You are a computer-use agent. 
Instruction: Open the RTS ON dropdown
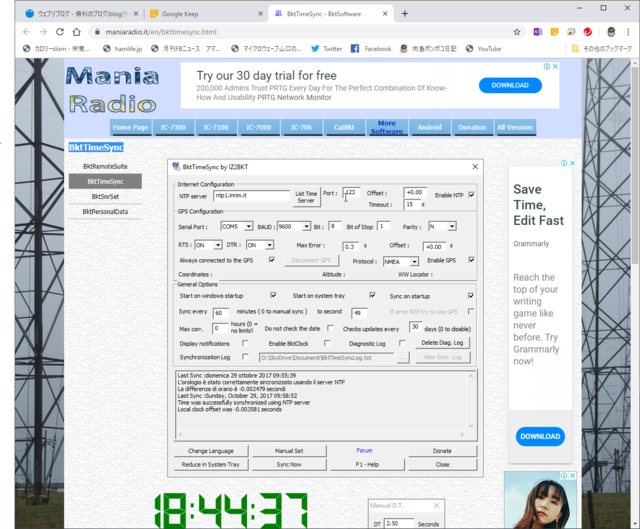click(x=218, y=245)
